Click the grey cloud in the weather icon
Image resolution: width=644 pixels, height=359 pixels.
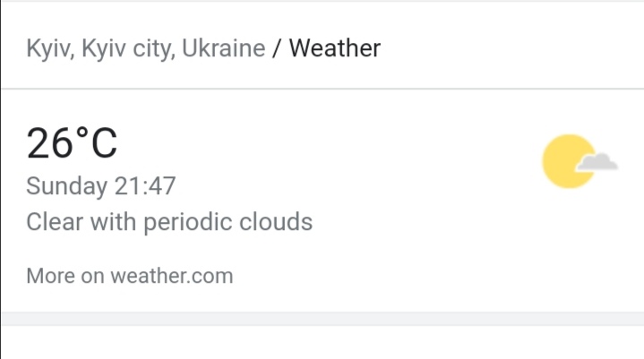click(x=597, y=163)
